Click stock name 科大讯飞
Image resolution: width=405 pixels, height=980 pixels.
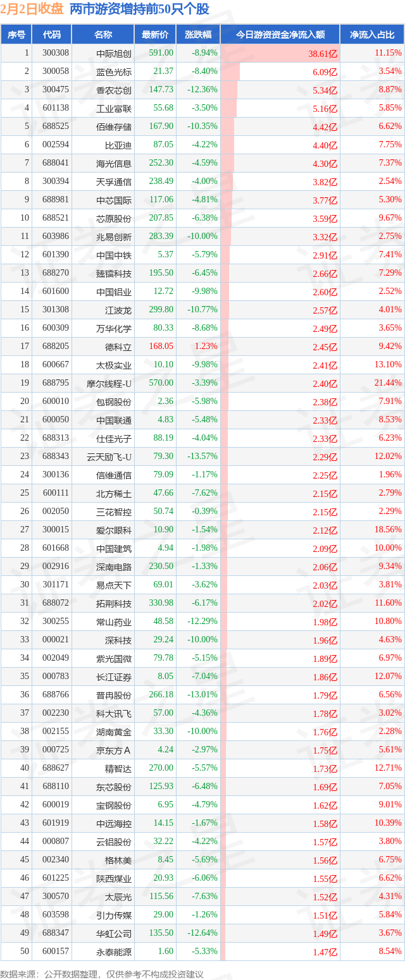tap(114, 713)
